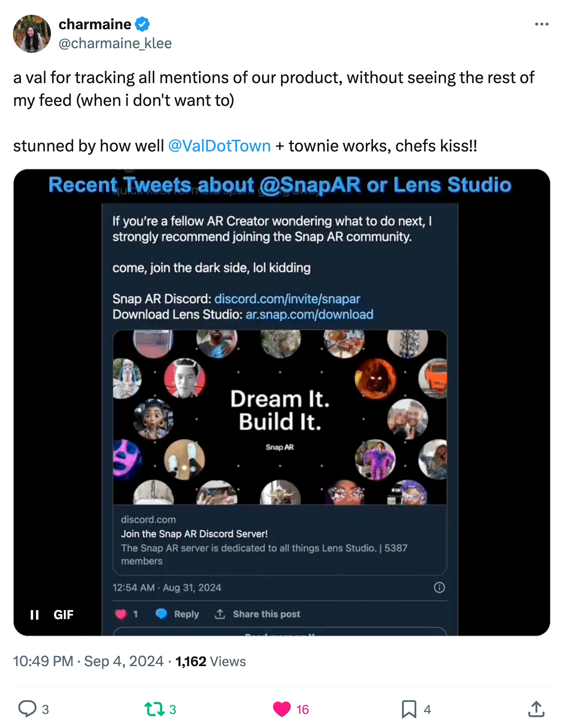Click the blue verified badge

click(x=142, y=24)
